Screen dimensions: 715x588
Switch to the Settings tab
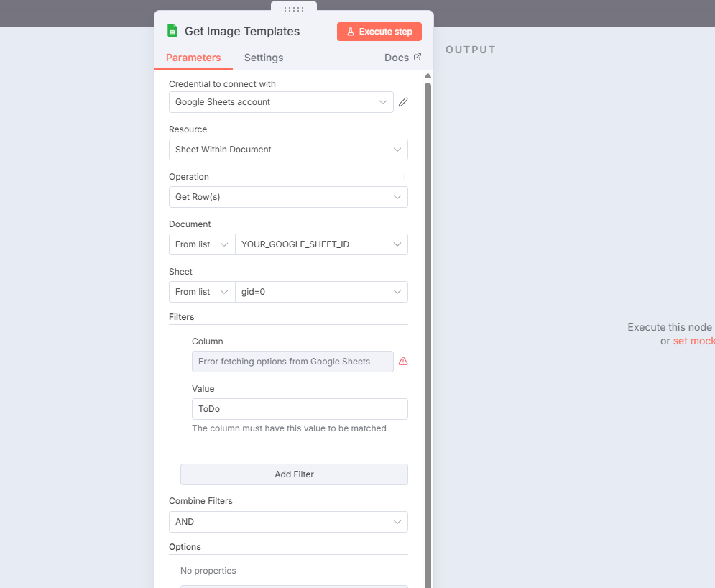pyautogui.click(x=264, y=58)
